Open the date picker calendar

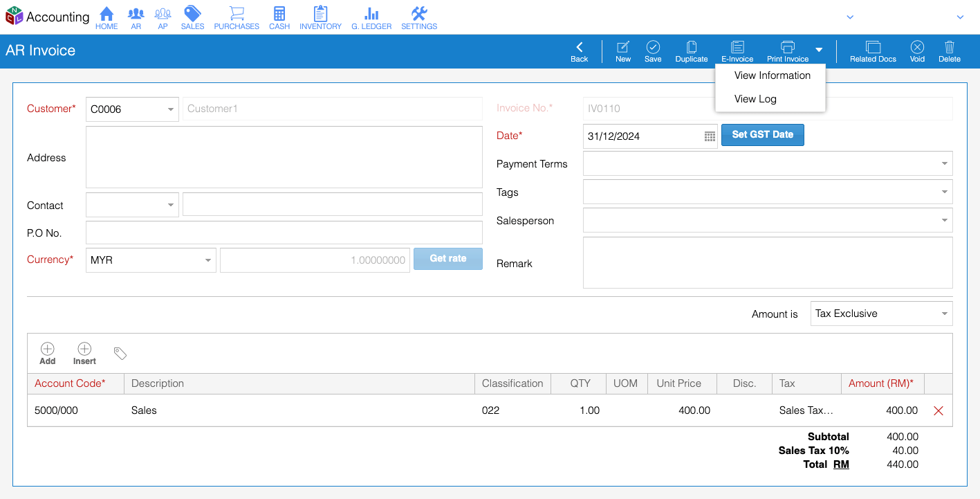(709, 136)
